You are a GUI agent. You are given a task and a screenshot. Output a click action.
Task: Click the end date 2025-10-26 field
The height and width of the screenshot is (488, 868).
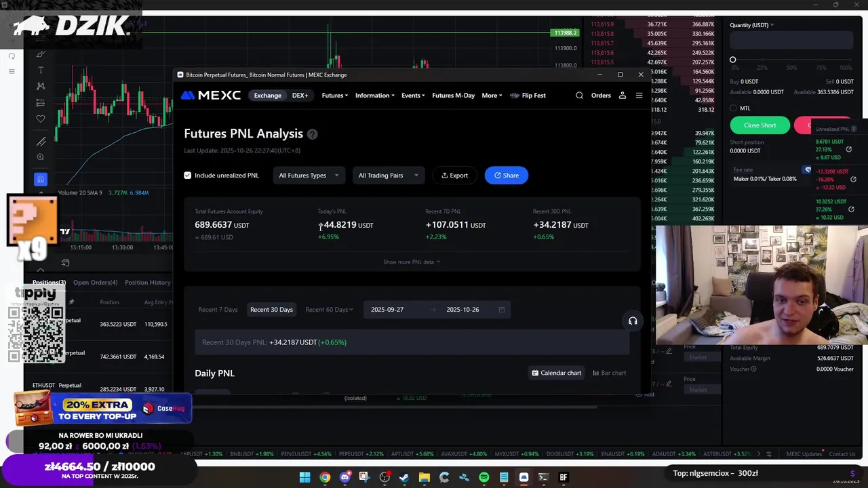pyautogui.click(x=462, y=310)
